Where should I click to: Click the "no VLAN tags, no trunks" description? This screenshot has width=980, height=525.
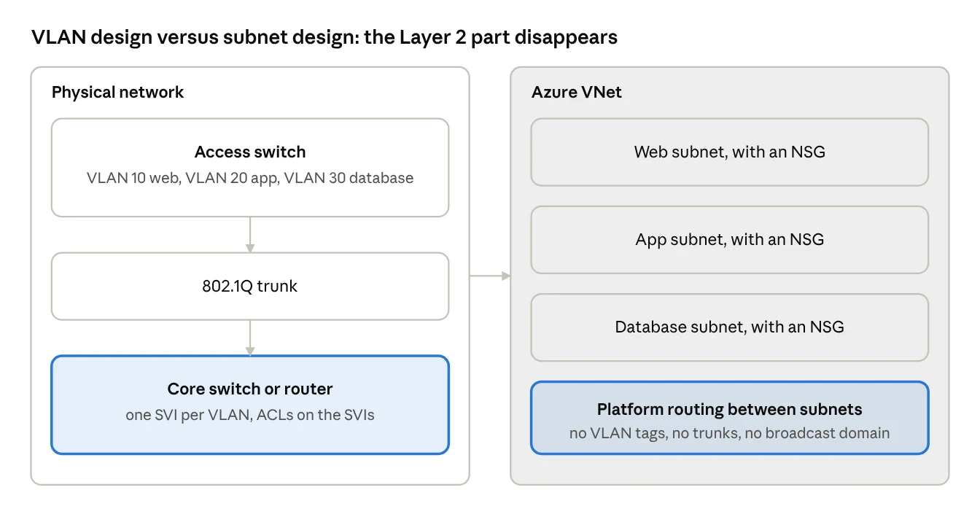[x=730, y=433]
